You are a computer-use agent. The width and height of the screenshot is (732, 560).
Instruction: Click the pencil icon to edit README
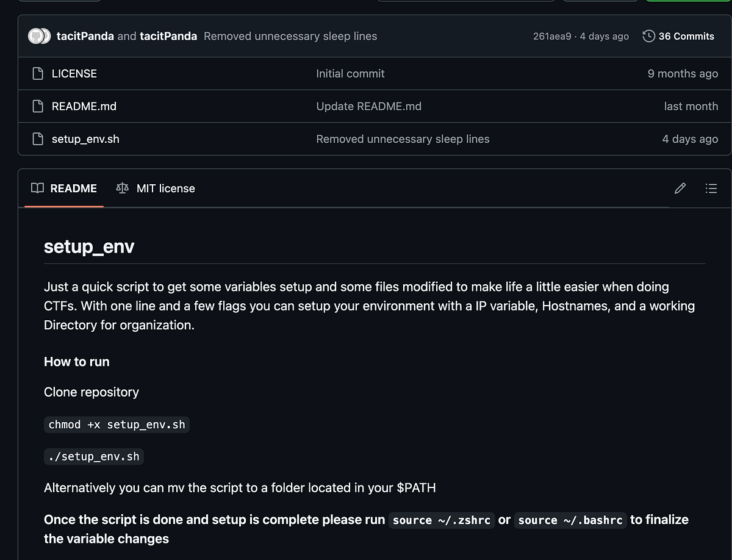pyautogui.click(x=680, y=188)
